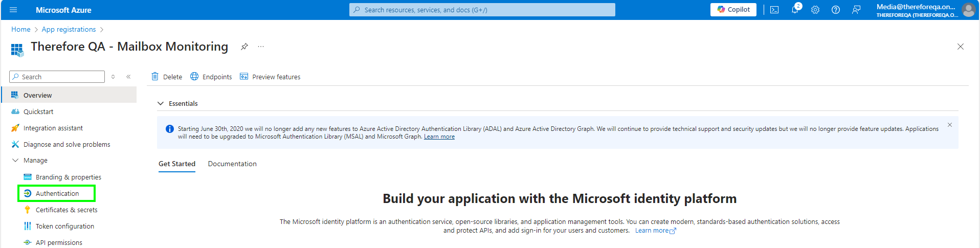Open the ellipsis more options by title
This screenshot has height=248, width=980.
point(261,47)
